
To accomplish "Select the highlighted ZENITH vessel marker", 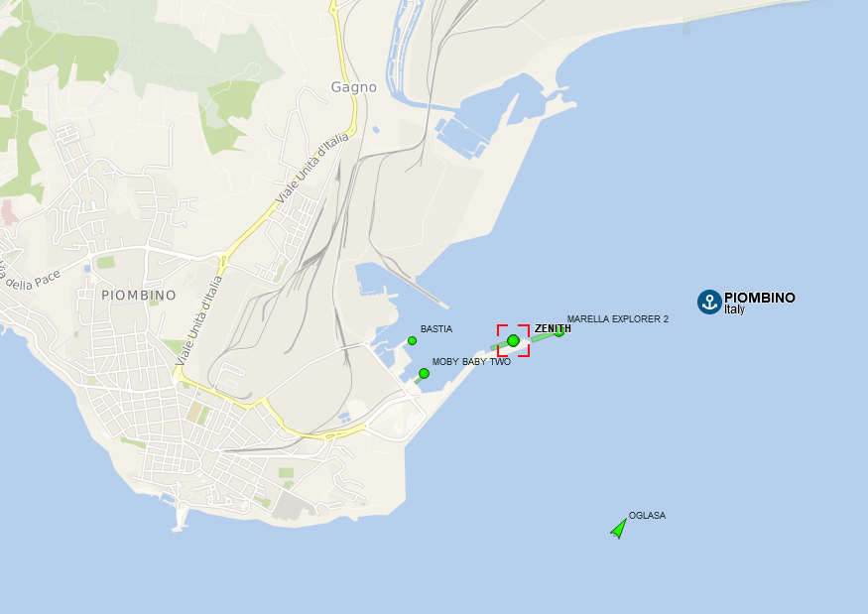I will 513,340.
